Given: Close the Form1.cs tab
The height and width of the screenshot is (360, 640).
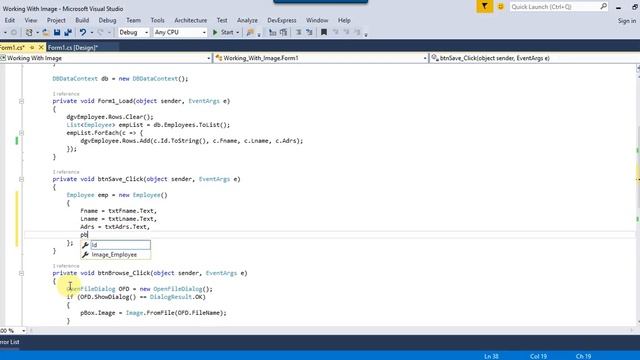Looking at the screenshot, I should (x=41, y=47).
